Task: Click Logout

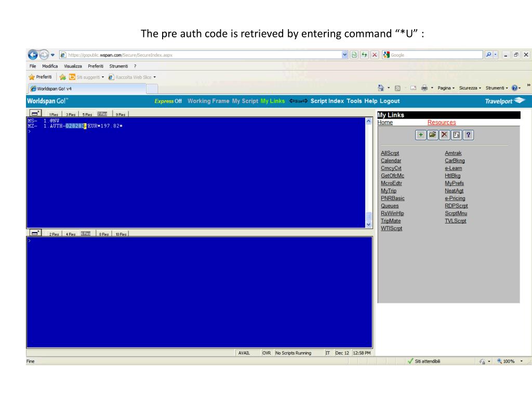Action: 390,101
